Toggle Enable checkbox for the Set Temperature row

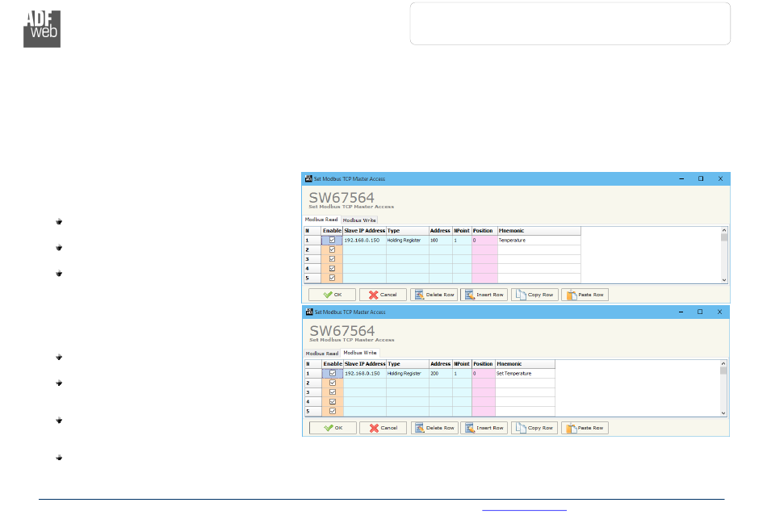pyautogui.click(x=332, y=374)
